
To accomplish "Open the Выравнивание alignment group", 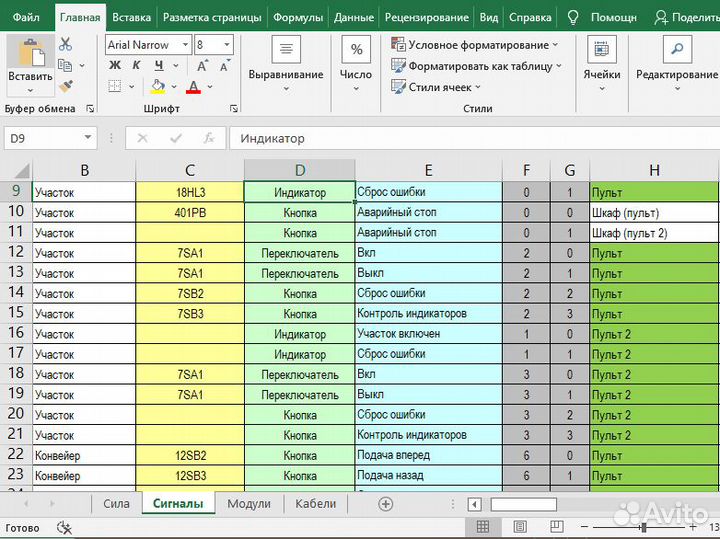I will coord(286,64).
